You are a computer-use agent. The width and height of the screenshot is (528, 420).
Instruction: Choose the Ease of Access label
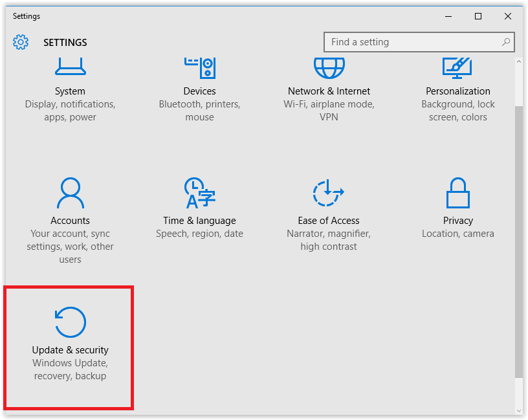click(329, 221)
